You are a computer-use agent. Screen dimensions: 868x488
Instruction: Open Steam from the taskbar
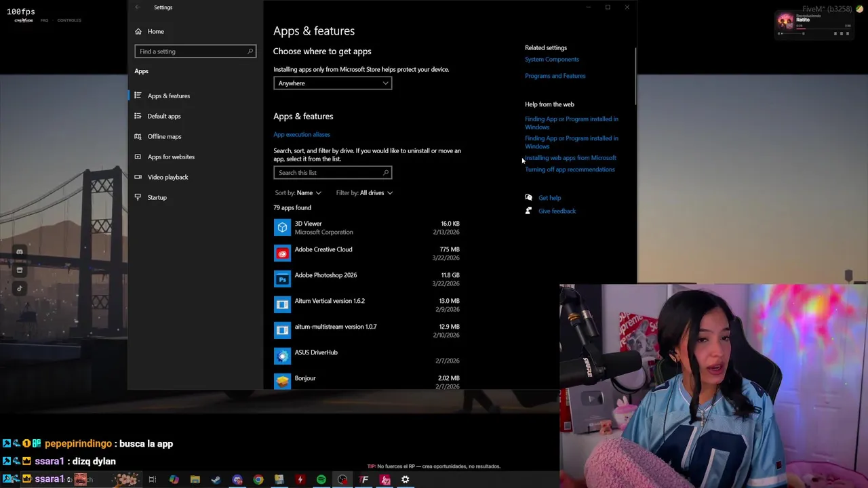[216, 480]
